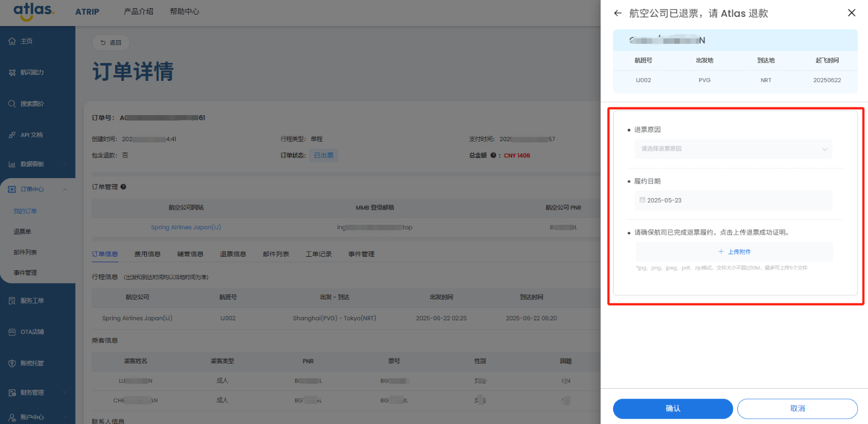The width and height of the screenshot is (868, 424).
Task: Click the service ticket icon in sidebar
Action: click(12, 301)
